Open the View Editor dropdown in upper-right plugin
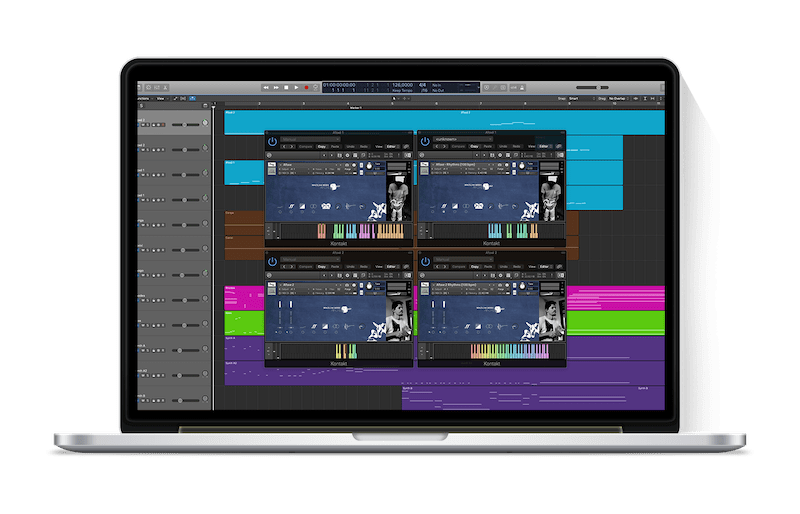The width and height of the screenshot is (800, 514). 545,146
